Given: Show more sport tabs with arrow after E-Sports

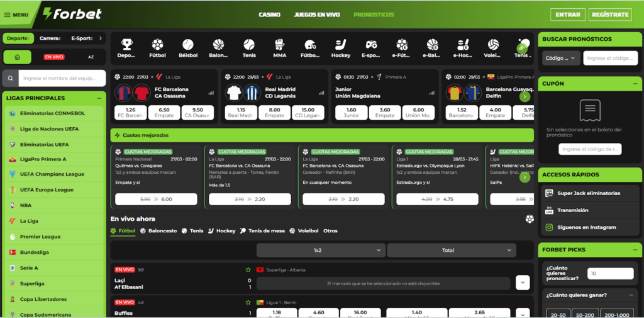Looking at the screenshot, I should point(101,38).
